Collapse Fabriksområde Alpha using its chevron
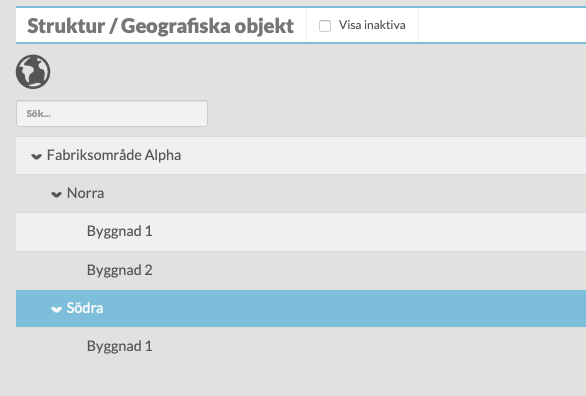The width and height of the screenshot is (586, 396). 36,156
